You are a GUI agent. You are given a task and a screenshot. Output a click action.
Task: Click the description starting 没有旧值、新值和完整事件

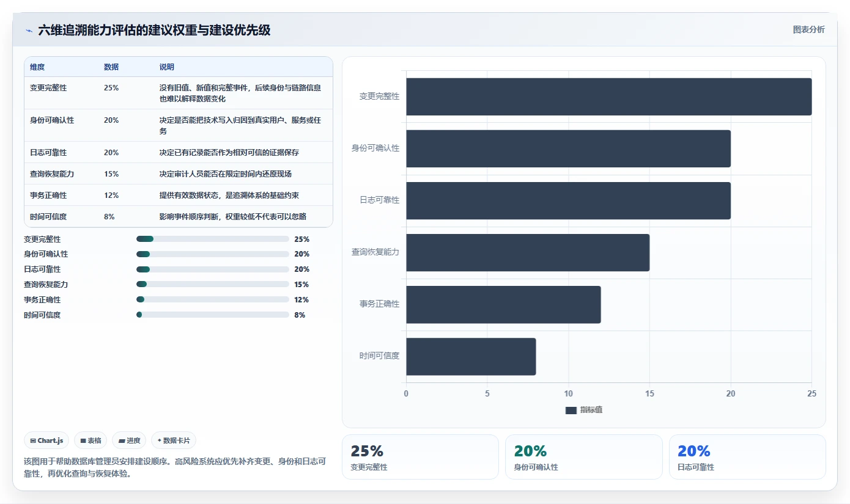point(240,93)
